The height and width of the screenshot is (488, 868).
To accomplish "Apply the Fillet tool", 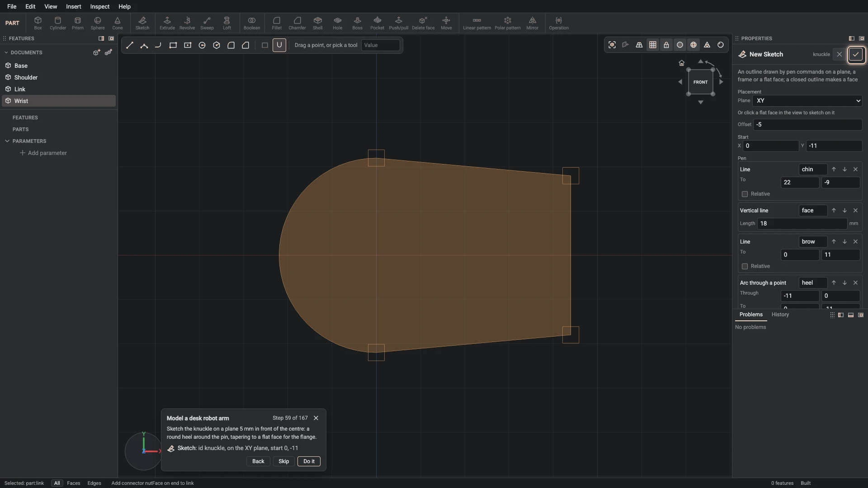I will (x=277, y=23).
